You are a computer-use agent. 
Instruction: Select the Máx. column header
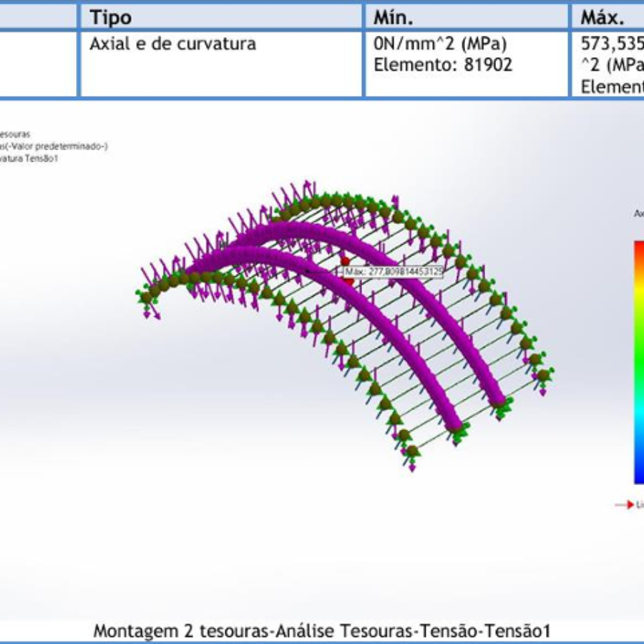602,16
